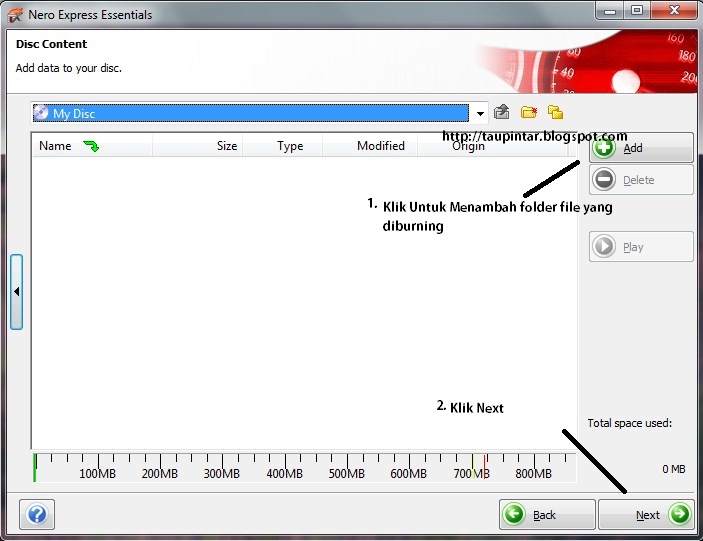The height and width of the screenshot is (541, 703).
Task: Click the copy folders icon
Action: click(x=555, y=112)
